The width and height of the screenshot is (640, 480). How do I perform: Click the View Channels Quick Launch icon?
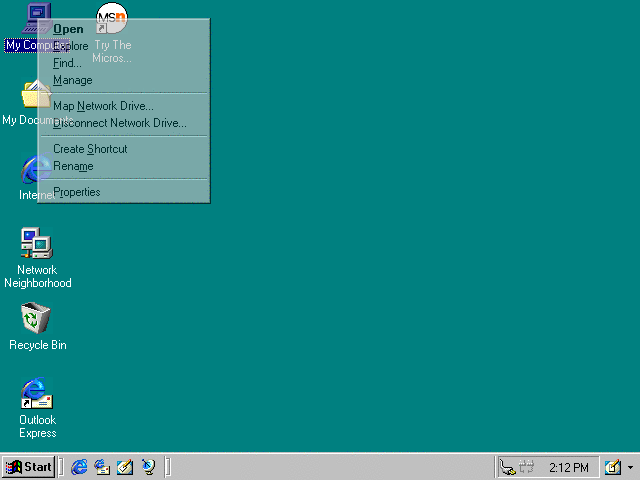pyautogui.click(x=148, y=467)
